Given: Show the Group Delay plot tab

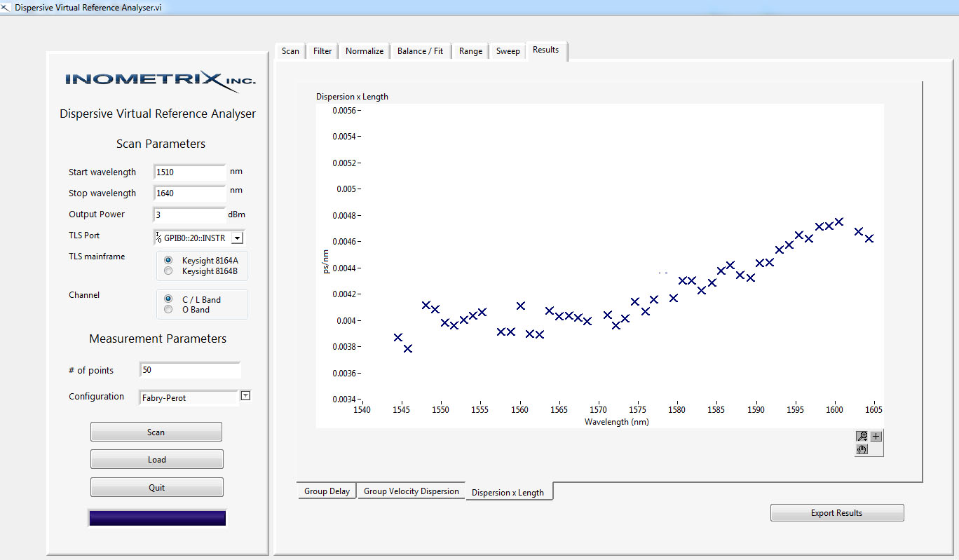Looking at the screenshot, I should click(x=327, y=491).
